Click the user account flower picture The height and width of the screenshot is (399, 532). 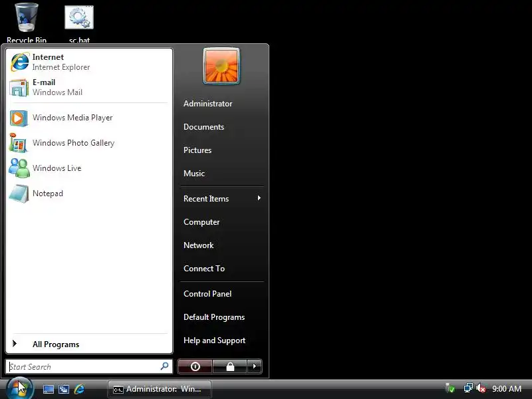tap(221, 66)
